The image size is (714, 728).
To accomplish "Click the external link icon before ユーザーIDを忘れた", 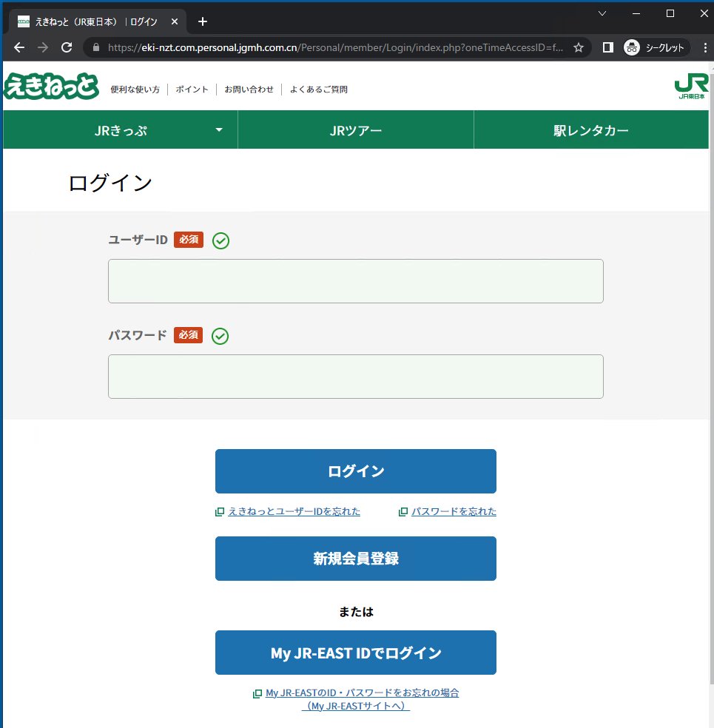I will (x=220, y=512).
